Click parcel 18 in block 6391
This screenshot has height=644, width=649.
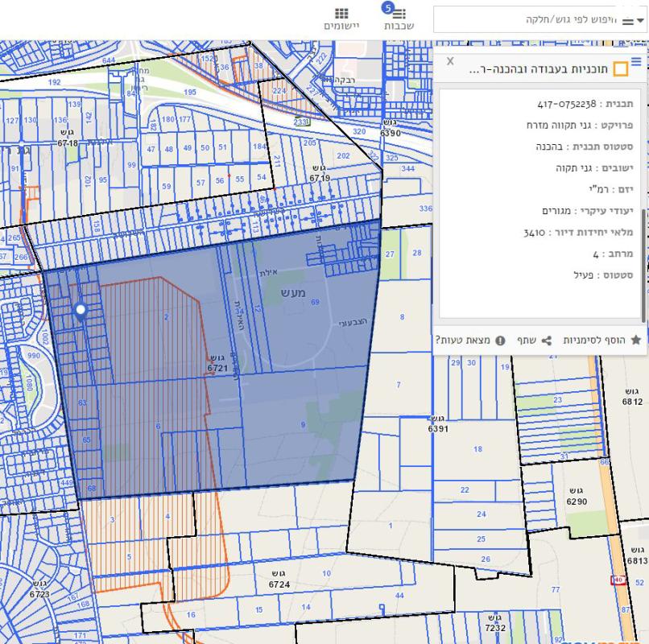point(477,449)
